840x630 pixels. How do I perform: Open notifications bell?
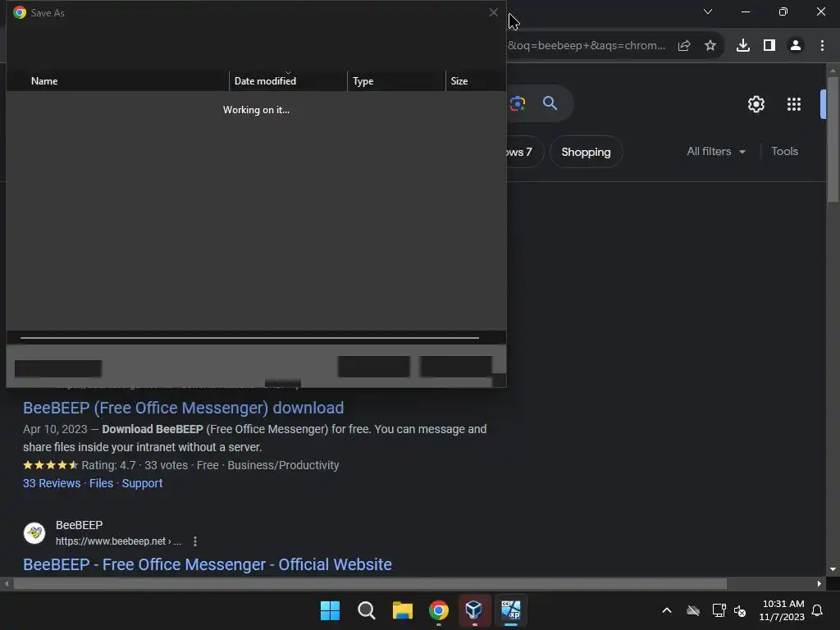[818, 610]
